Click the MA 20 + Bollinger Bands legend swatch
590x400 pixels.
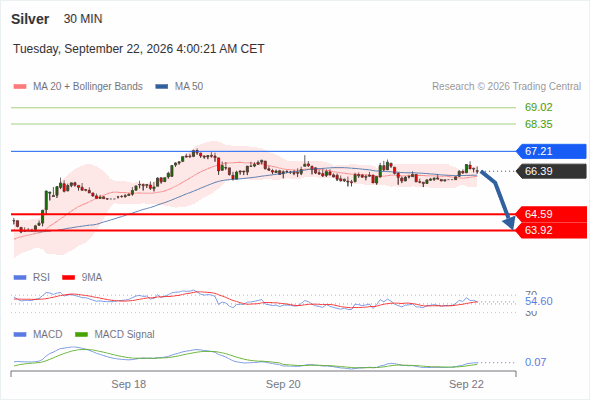[20, 87]
